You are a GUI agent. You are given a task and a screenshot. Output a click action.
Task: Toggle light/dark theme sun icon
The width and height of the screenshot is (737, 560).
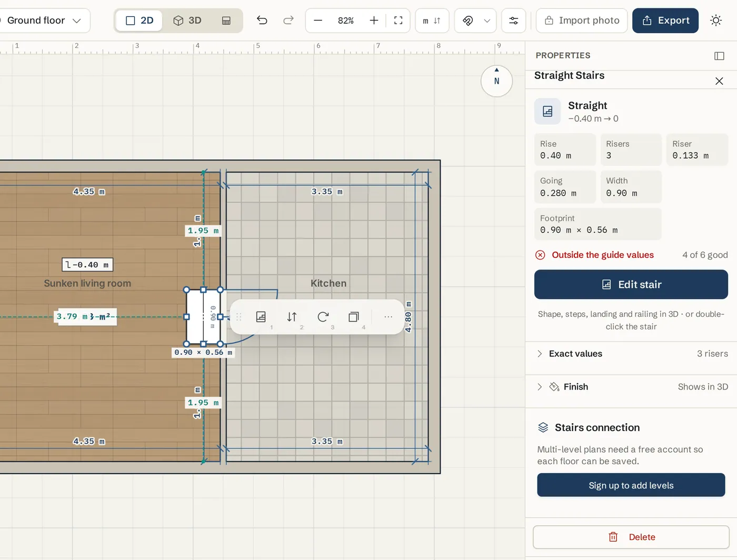click(x=716, y=21)
